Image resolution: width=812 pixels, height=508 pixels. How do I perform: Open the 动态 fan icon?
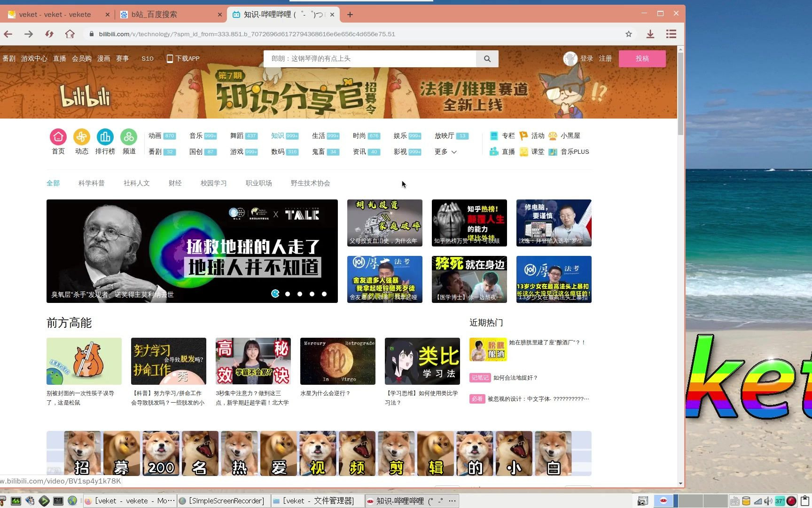point(82,137)
